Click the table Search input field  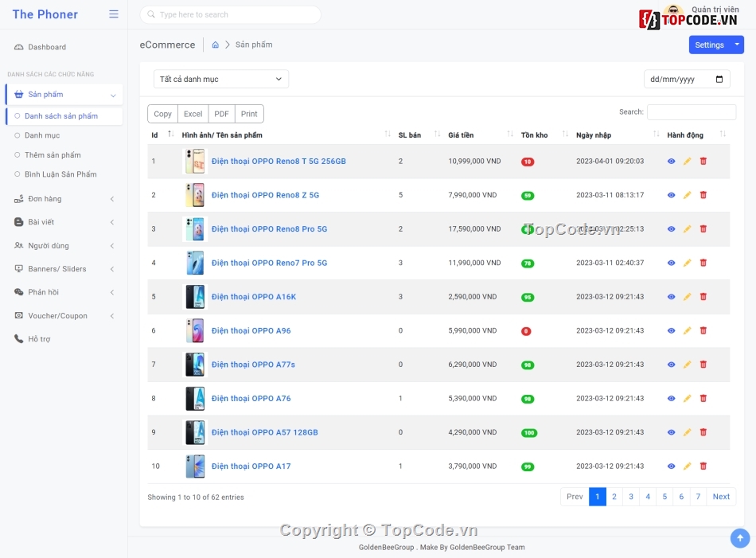coord(691,112)
